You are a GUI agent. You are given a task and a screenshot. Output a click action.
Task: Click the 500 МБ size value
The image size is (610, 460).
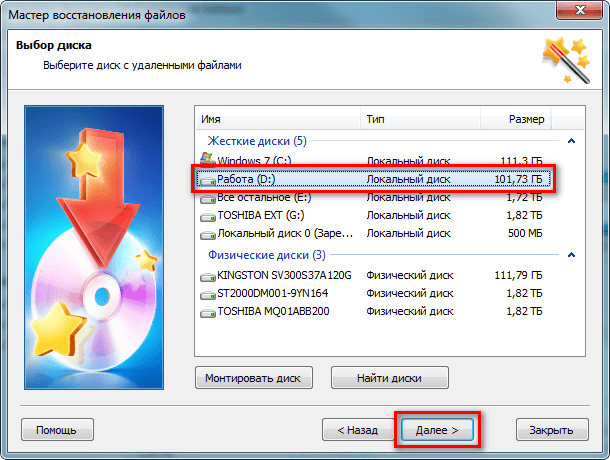[x=525, y=233]
